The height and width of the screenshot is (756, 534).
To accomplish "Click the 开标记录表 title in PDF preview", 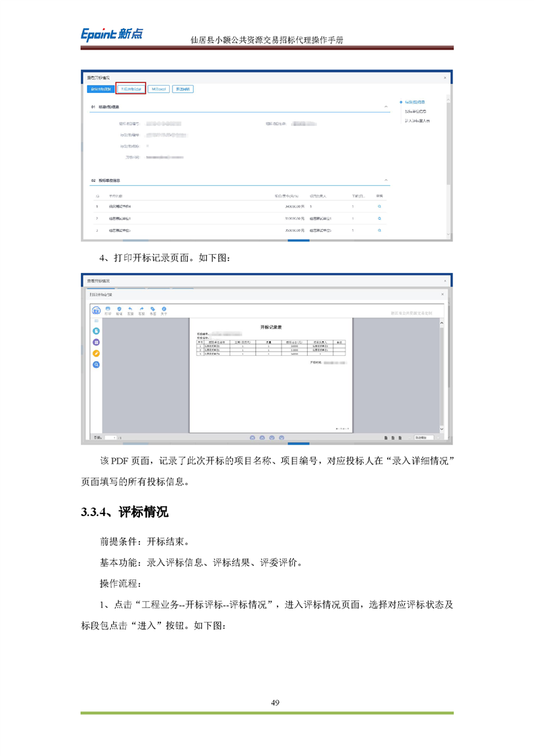I will click(x=271, y=327).
